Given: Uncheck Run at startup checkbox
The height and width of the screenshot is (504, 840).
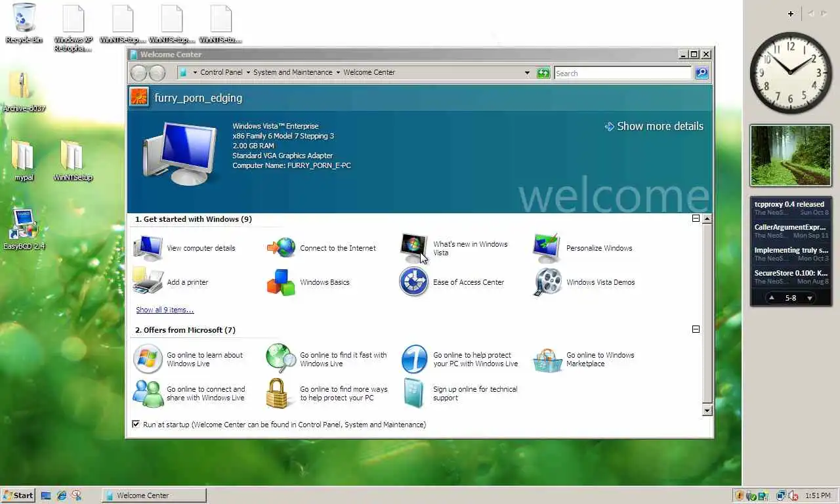Looking at the screenshot, I should [x=136, y=424].
